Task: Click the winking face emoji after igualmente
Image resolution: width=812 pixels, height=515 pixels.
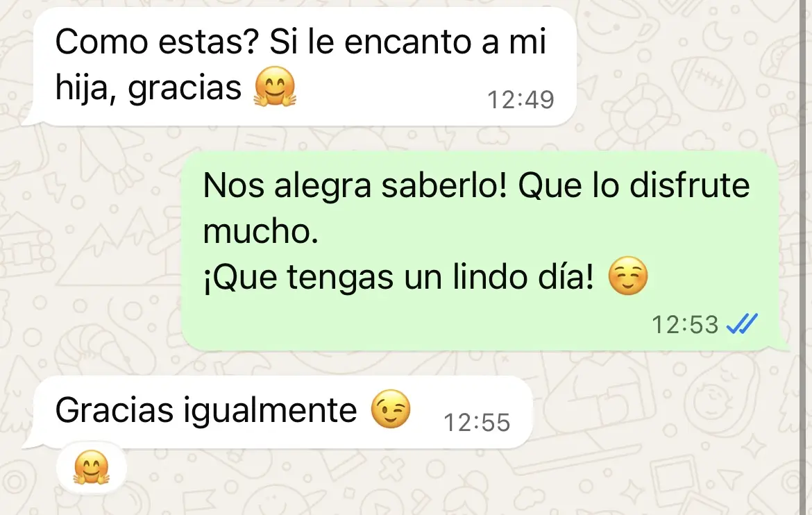Action: click(x=391, y=409)
